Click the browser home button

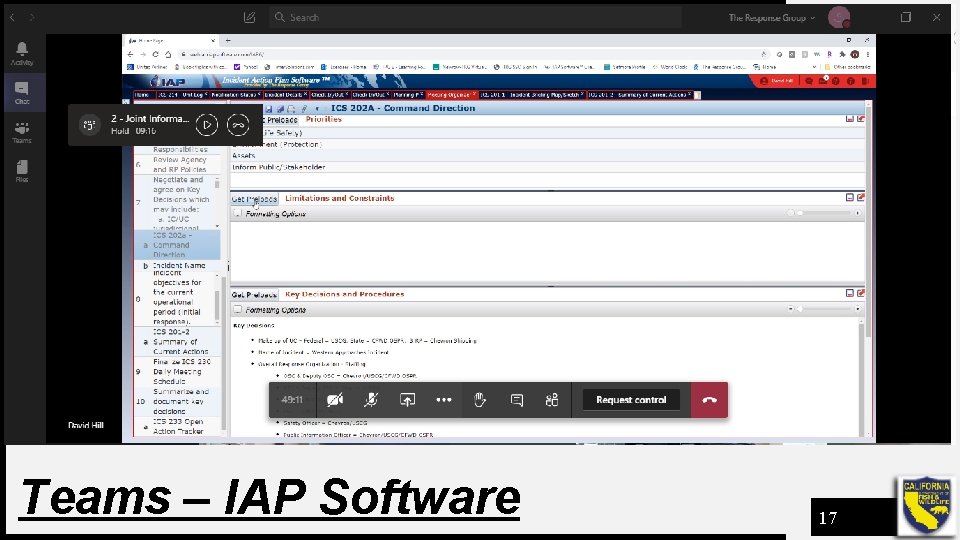(168, 54)
